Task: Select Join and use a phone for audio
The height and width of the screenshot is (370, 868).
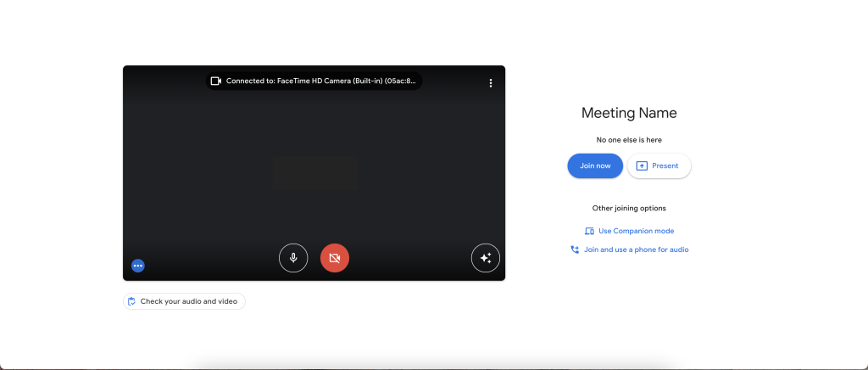Action: pyautogui.click(x=636, y=249)
